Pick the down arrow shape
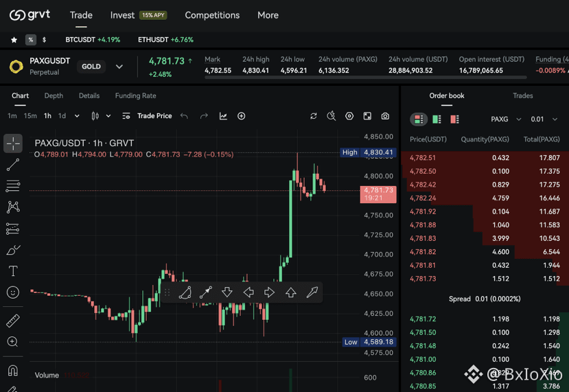The image size is (569, 392). 227,292
